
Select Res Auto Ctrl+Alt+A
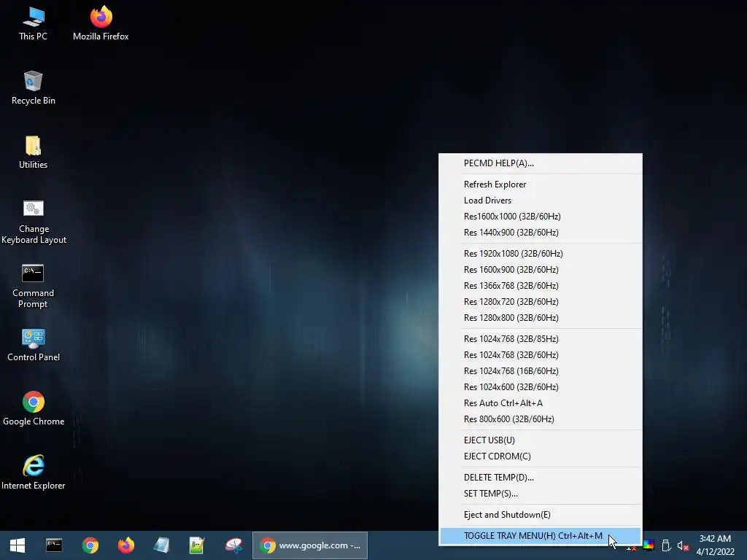(x=541, y=402)
